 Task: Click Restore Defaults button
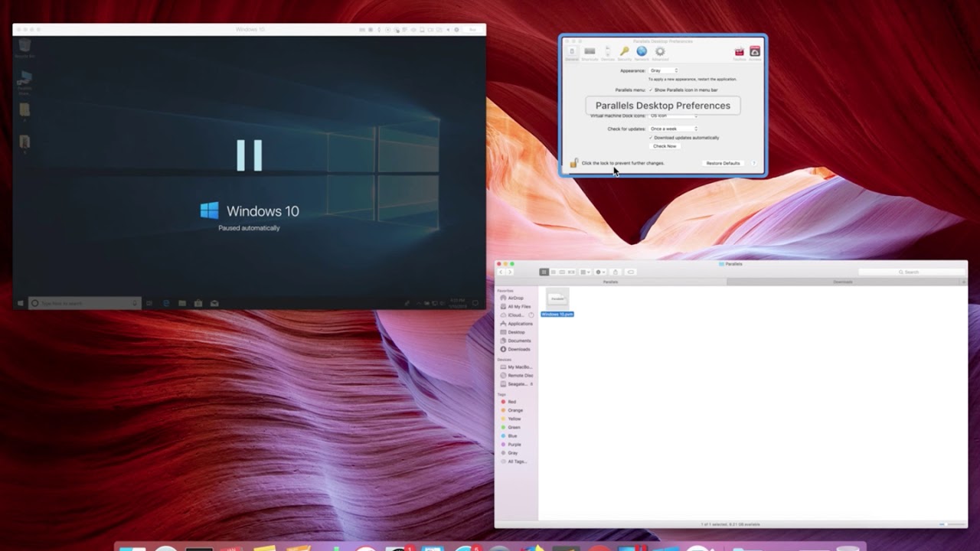point(723,163)
